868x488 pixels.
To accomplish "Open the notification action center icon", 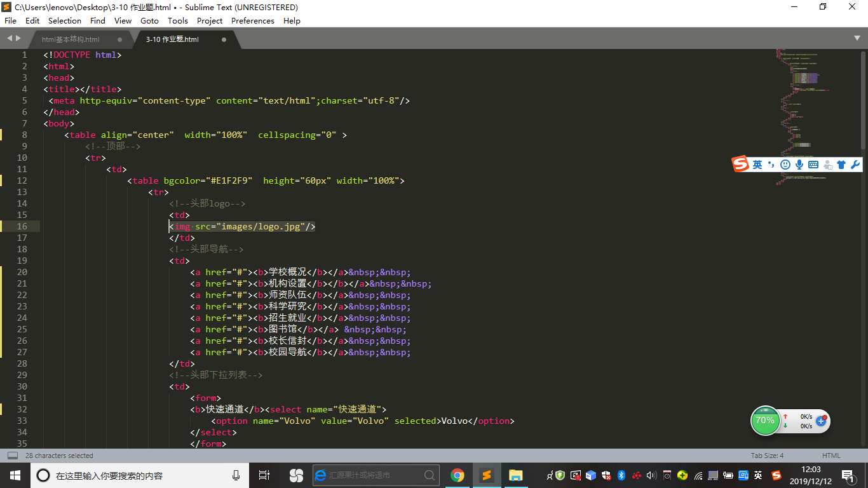I will [x=848, y=475].
